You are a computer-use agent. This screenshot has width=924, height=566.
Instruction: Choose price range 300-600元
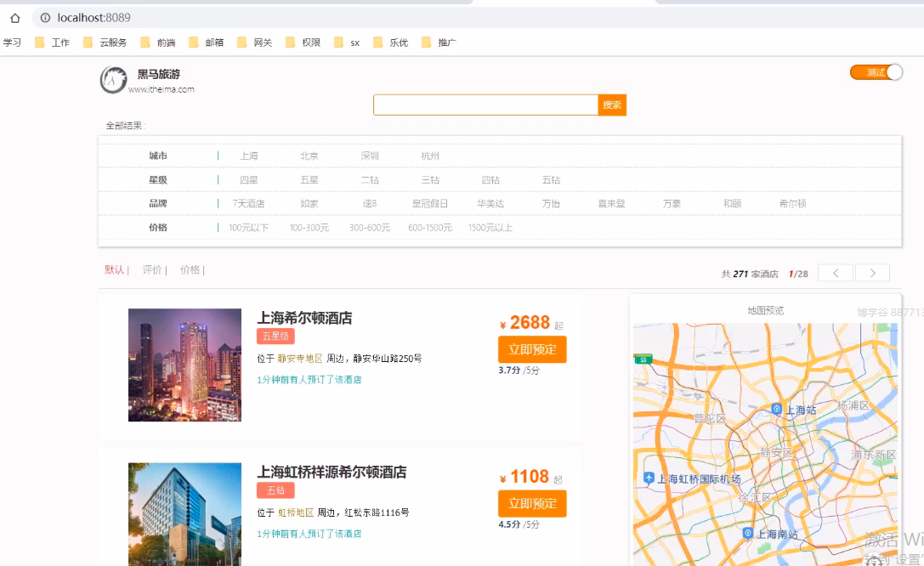tap(370, 228)
